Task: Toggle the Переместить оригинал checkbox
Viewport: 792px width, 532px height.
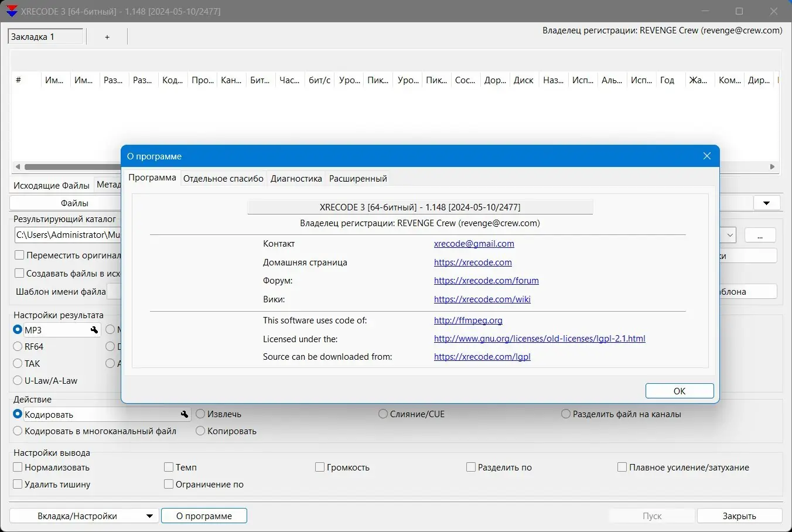Action: 19,255
